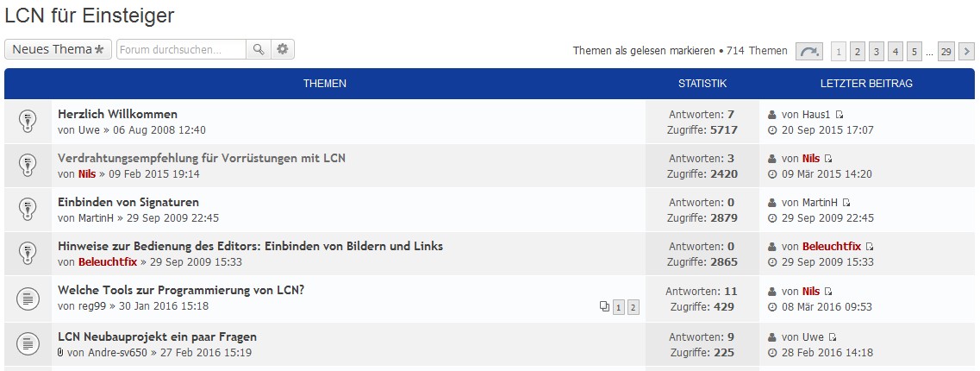Open the LCN Neubauprojekt ein paar Fragen topic
The width and height of the screenshot is (980, 371).
[x=157, y=336]
